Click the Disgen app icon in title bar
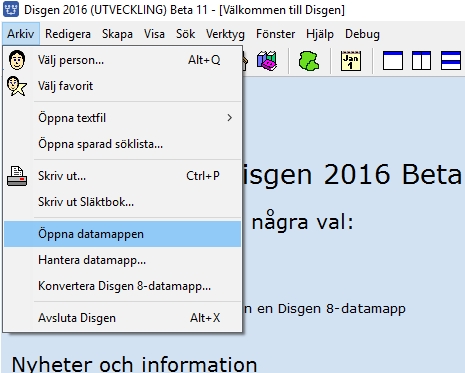This screenshot has width=465, height=373. (11, 9)
